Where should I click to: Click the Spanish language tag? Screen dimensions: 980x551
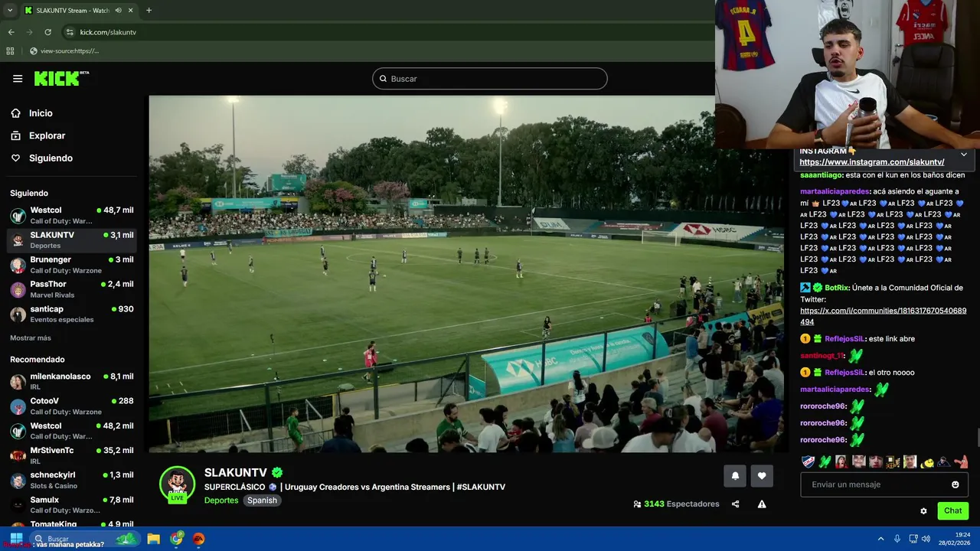point(262,500)
